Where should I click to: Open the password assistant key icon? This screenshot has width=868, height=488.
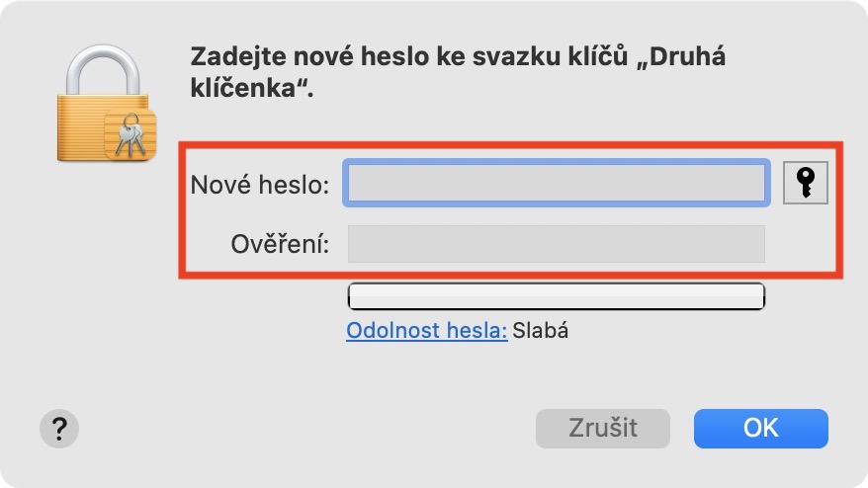[x=804, y=183]
